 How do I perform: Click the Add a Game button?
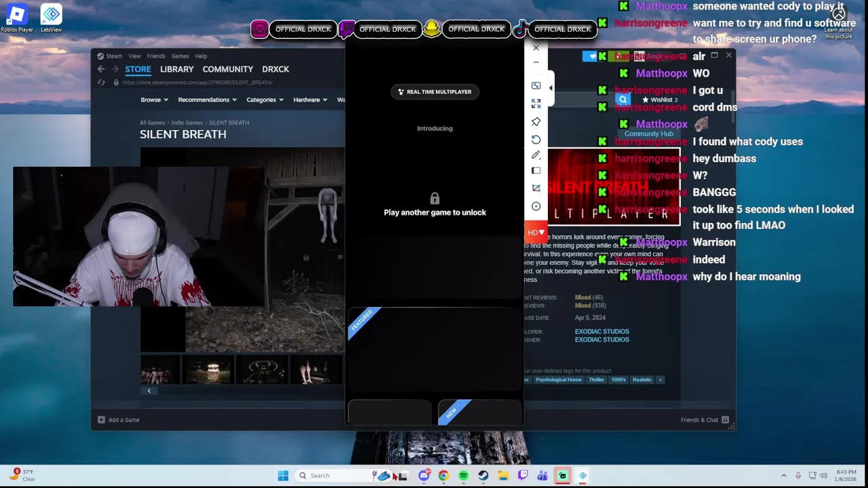(x=119, y=420)
